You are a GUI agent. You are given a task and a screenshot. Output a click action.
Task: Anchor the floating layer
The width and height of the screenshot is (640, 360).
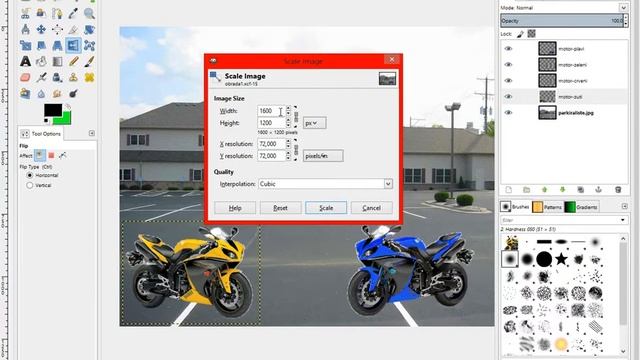coord(598,190)
